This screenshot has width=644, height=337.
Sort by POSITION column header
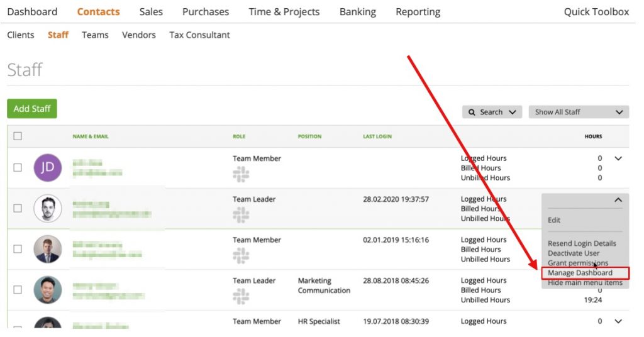309,136
